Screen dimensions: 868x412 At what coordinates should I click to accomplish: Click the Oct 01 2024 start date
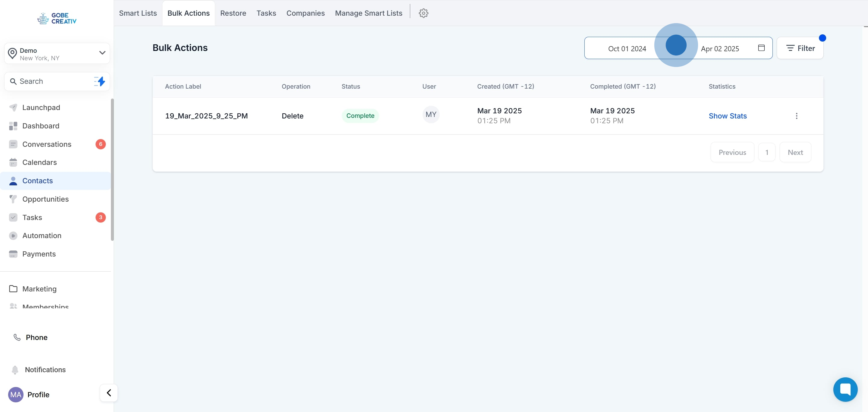point(627,49)
